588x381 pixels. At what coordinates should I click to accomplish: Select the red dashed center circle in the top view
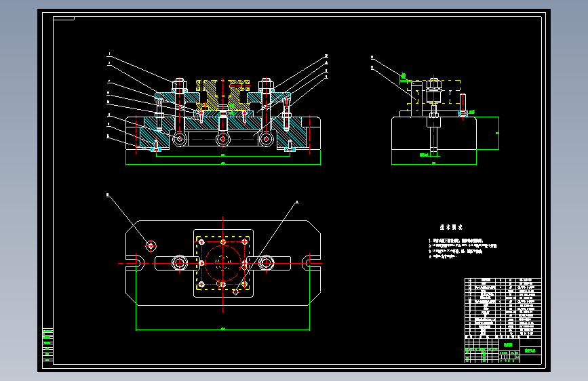point(222,263)
